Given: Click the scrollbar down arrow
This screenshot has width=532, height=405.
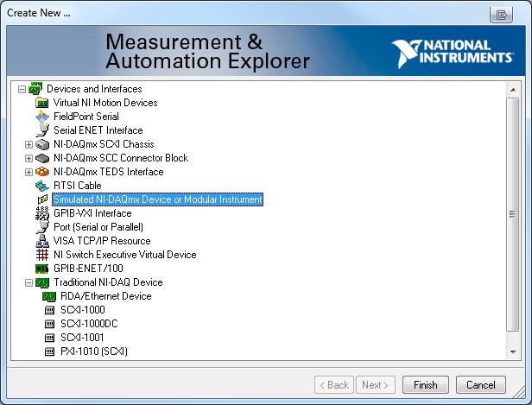Looking at the screenshot, I should [513, 351].
